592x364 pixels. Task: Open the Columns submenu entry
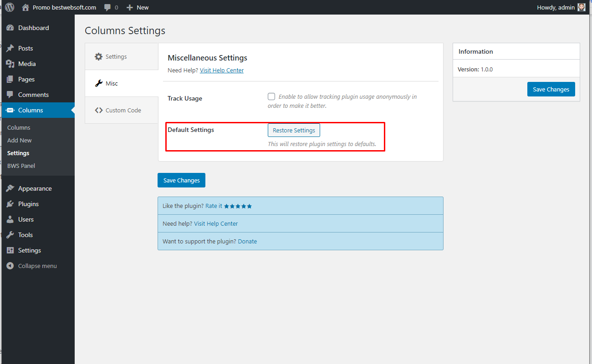point(19,127)
